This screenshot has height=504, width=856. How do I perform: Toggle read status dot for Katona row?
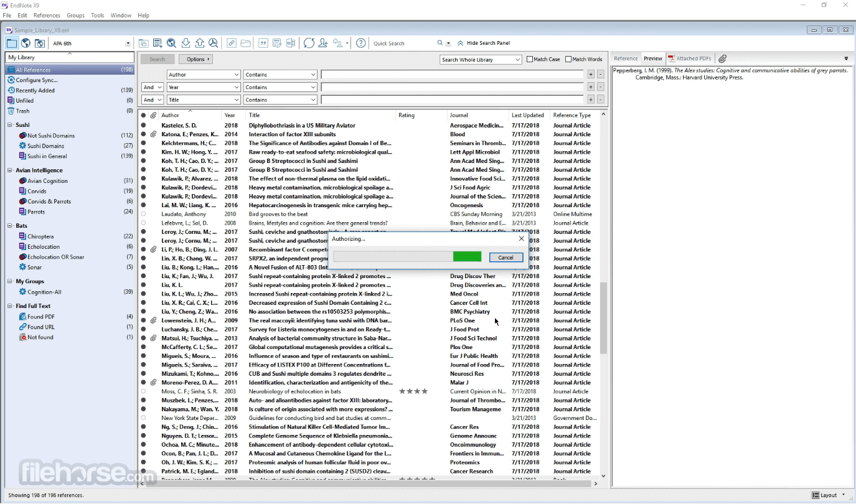coord(143,134)
